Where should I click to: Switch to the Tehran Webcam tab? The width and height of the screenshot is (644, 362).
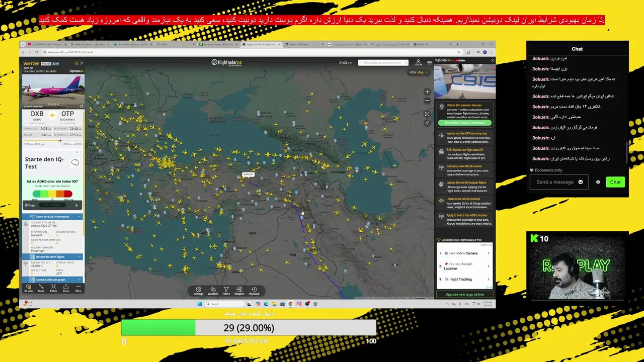pos(132,44)
